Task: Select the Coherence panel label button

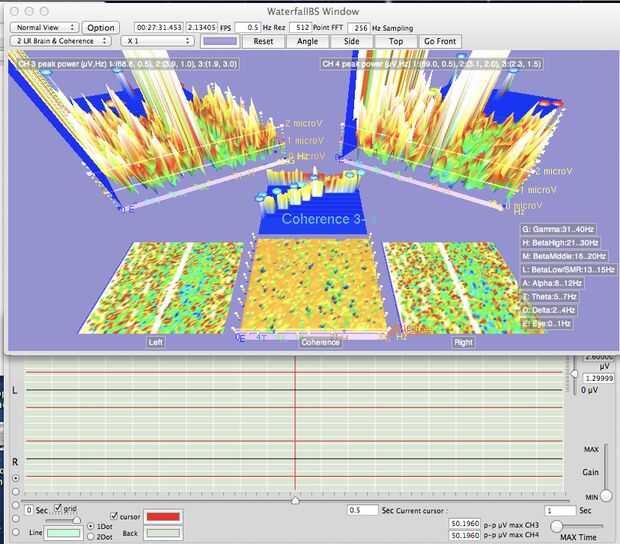Action: click(x=320, y=342)
